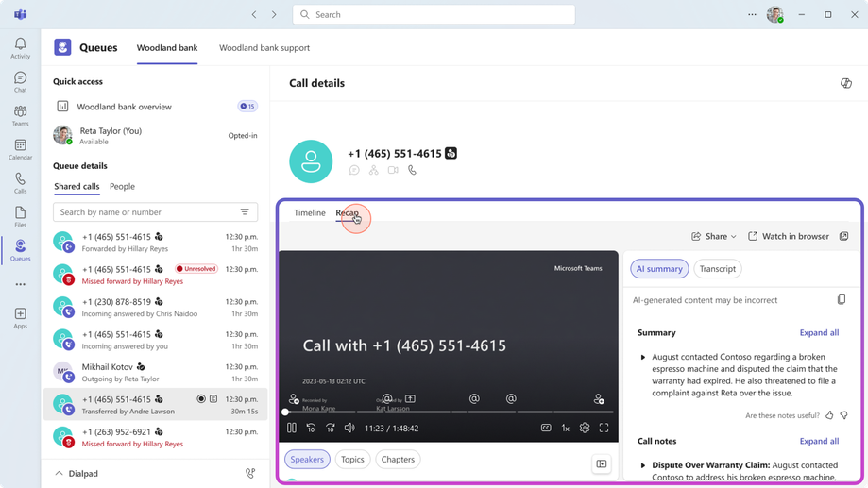Start a video call with the caller
The width and height of the screenshot is (868, 488).
coord(393,171)
